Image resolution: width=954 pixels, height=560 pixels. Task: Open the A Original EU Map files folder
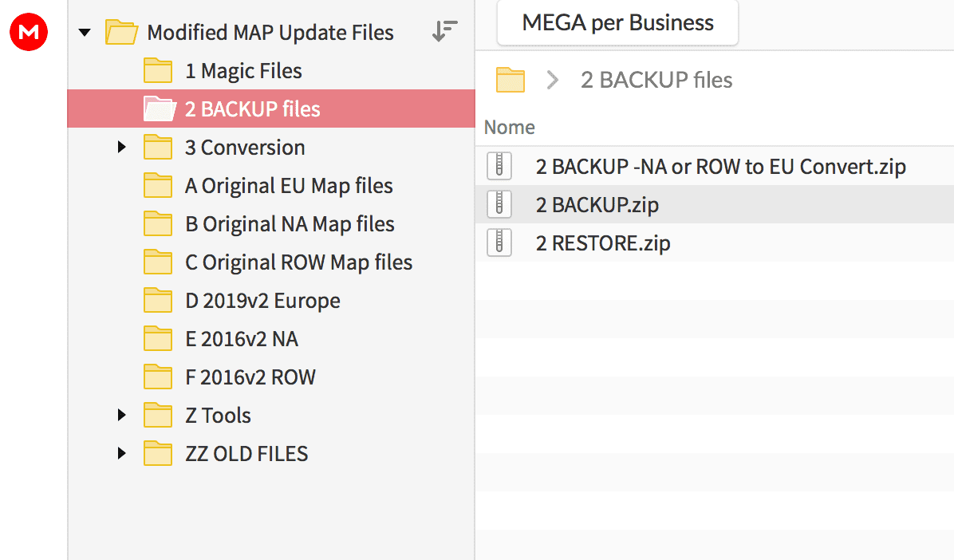point(288,186)
